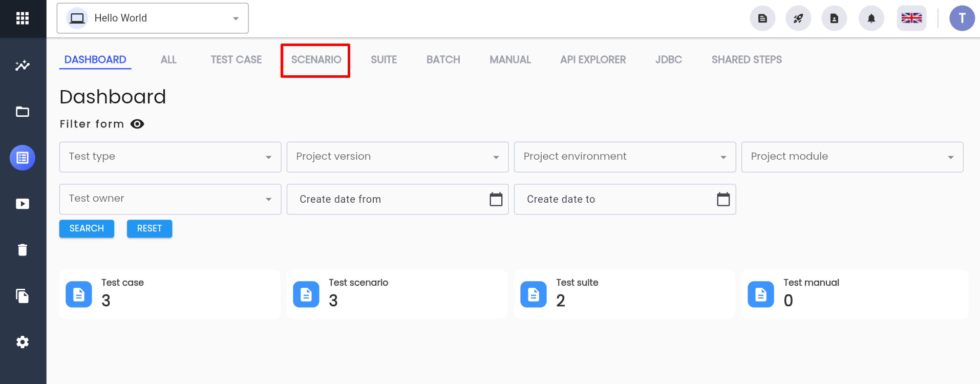Open the Hello World project dropdown
Image resolution: width=980 pixels, height=384 pixels.
153,18
